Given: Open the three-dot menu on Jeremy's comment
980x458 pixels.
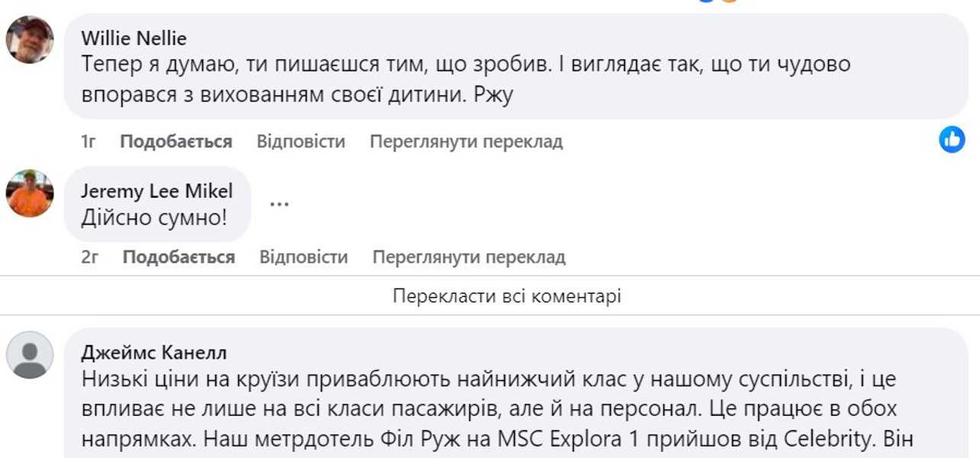Looking at the screenshot, I should [x=279, y=205].
